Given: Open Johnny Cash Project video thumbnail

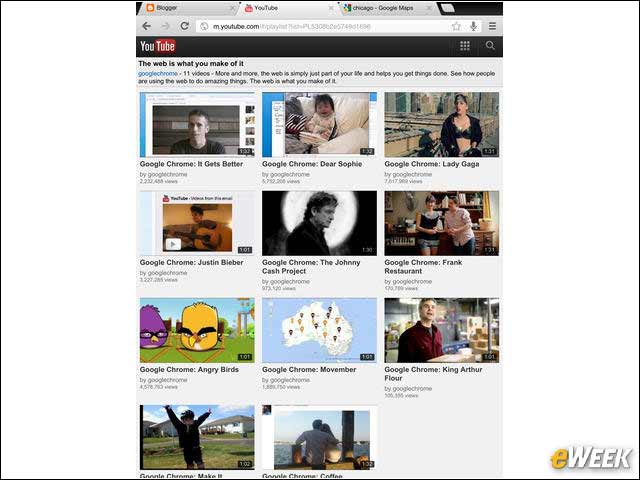Looking at the screenshot, I should (320, 223).
